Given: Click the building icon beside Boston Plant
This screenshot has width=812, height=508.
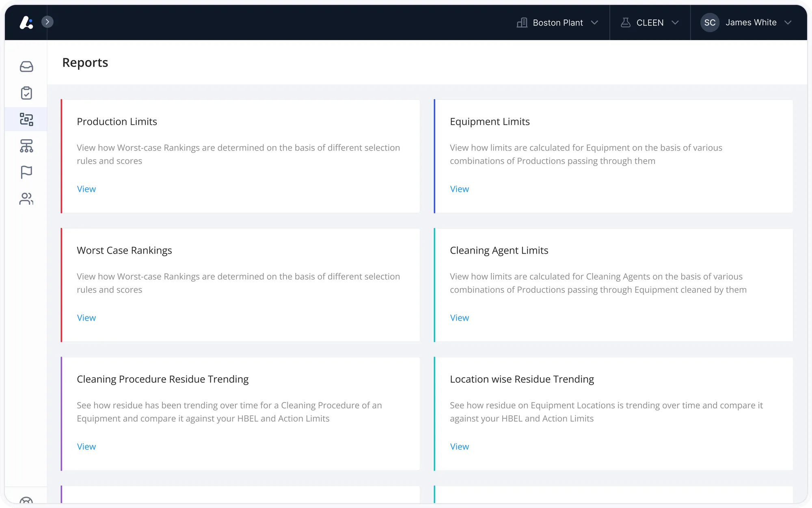Looking at the screenshot, I should (x=522, y=22).
